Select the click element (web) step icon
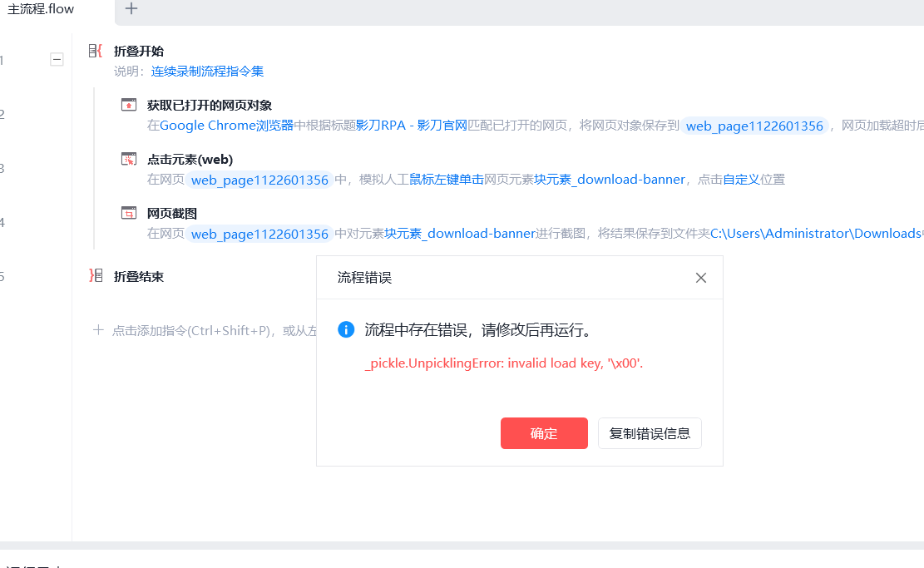 pyautogui.click(x=128, y=159)
